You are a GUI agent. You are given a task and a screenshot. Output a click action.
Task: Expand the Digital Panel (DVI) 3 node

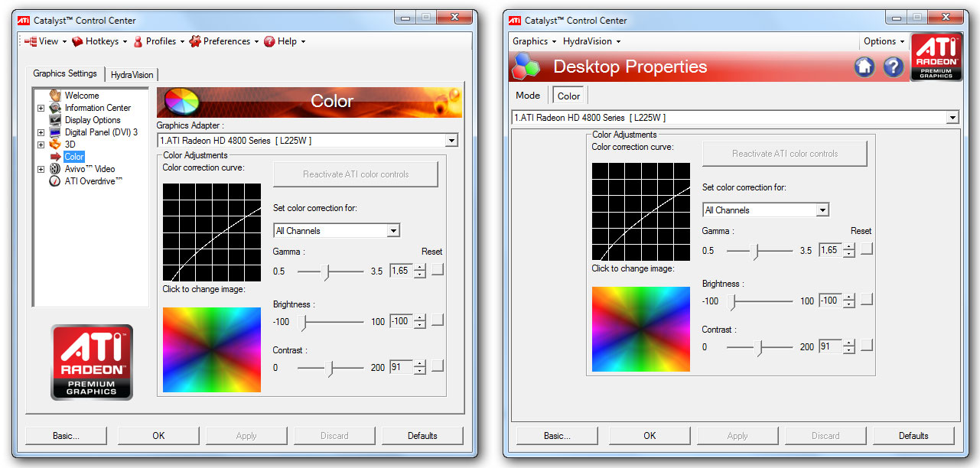click(41, 132)
